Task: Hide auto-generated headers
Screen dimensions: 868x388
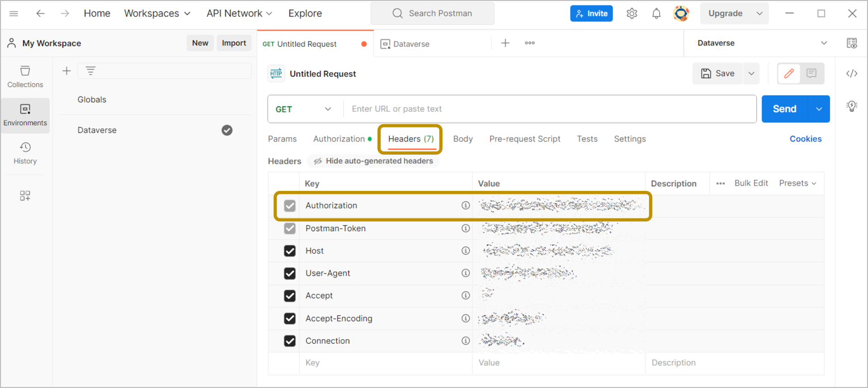Action: point(373,161)
